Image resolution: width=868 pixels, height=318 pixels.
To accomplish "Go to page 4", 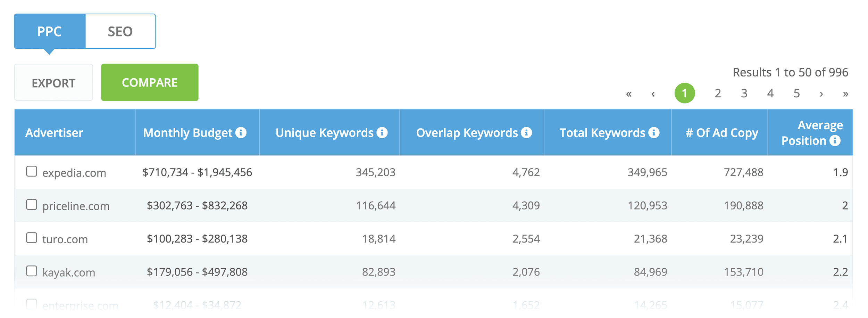I will pos(770,93).
